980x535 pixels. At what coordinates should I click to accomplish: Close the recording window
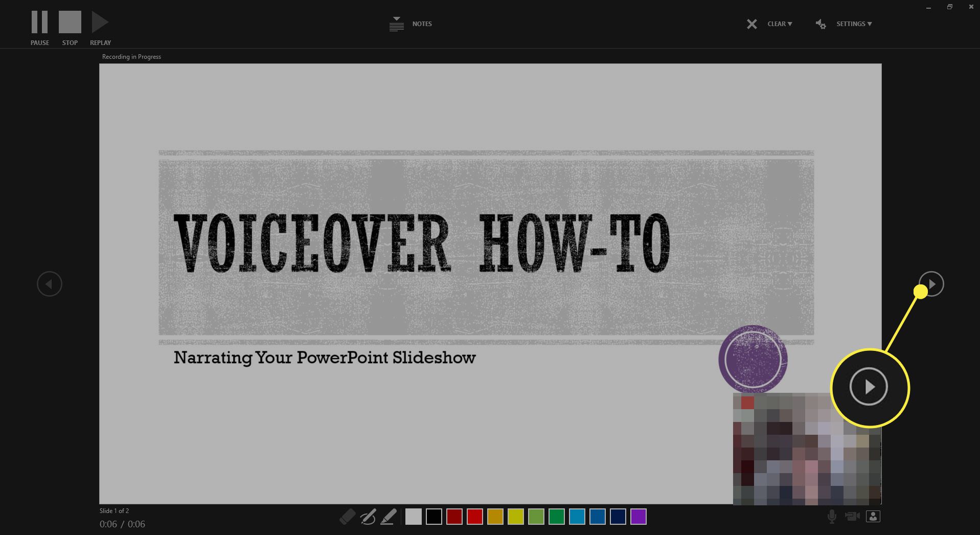pyautogui.click(x=971, y=7)
